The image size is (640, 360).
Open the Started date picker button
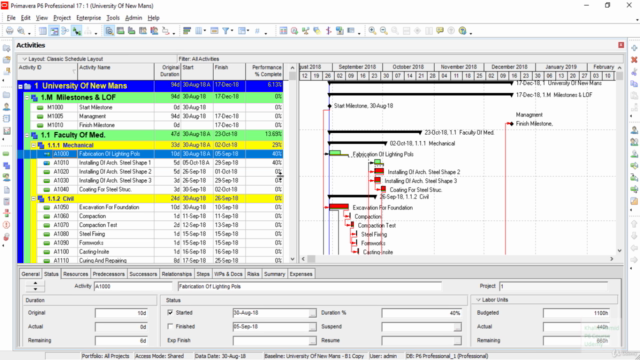point(312,313)
